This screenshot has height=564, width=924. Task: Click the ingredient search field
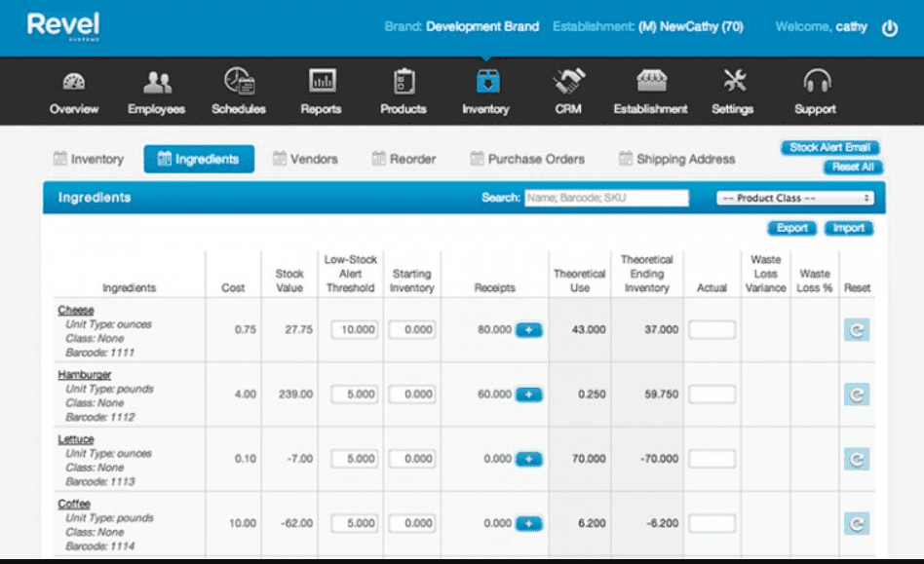[x=605, y=198]
